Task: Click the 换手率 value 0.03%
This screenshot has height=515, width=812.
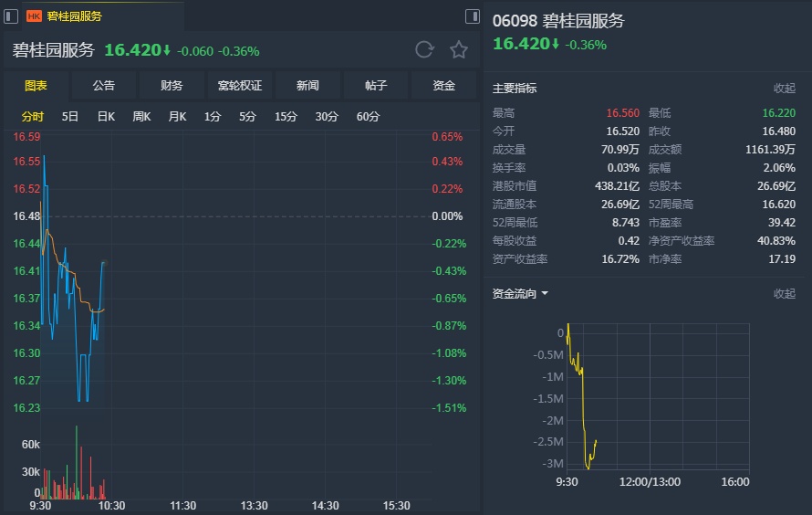Action: [623, 168]
